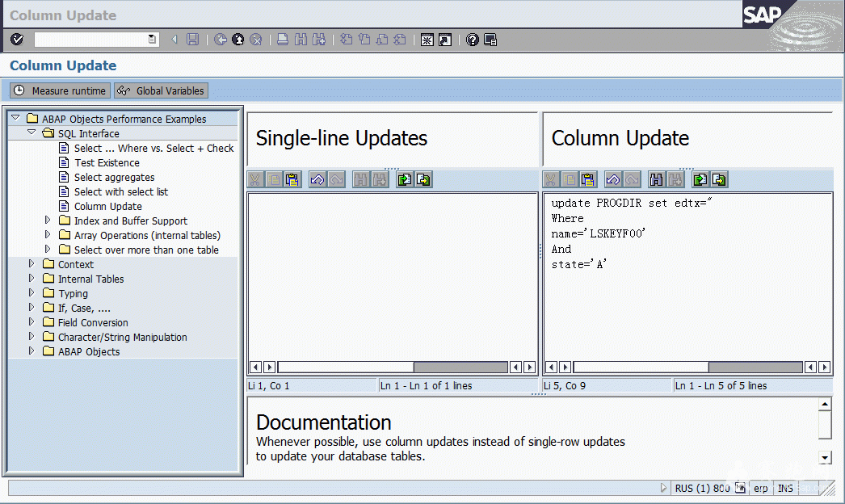Click the Print icon in the standard toolbar
Screen dimensions: 845x504
coord(283,40)
